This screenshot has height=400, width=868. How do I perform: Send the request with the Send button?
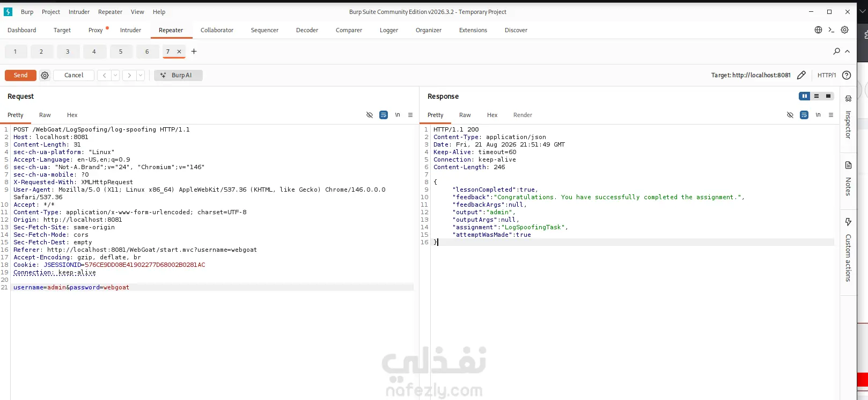pos(20,75)
